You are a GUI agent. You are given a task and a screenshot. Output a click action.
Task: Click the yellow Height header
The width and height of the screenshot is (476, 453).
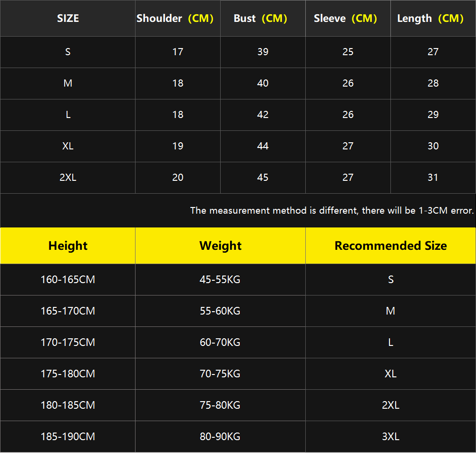(68, 246)
